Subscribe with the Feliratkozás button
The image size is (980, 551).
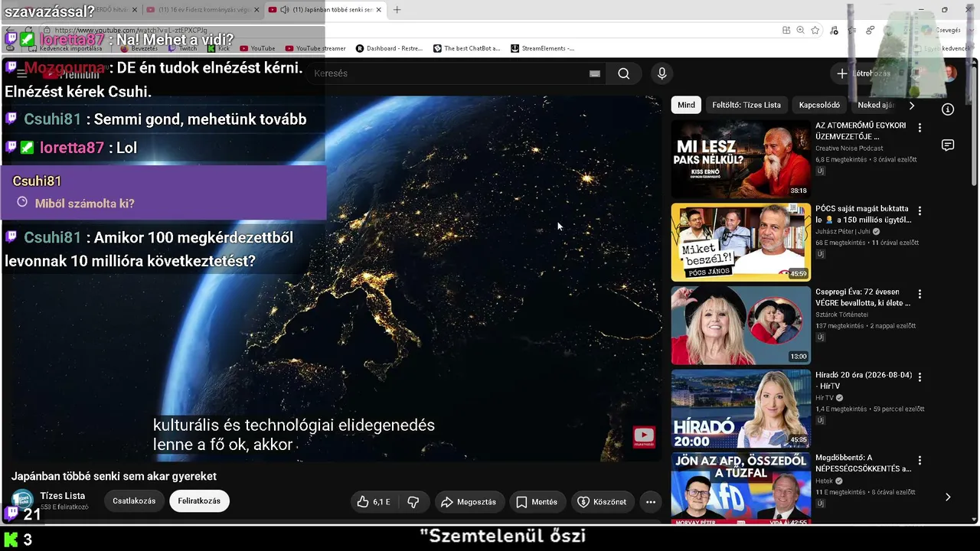point(199,501)
